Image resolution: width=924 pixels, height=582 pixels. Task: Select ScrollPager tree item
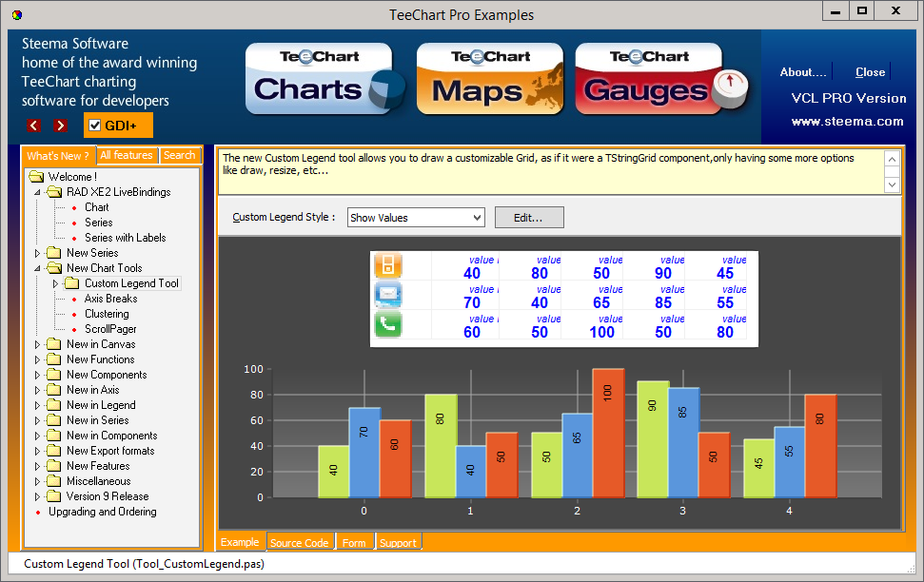110,329
